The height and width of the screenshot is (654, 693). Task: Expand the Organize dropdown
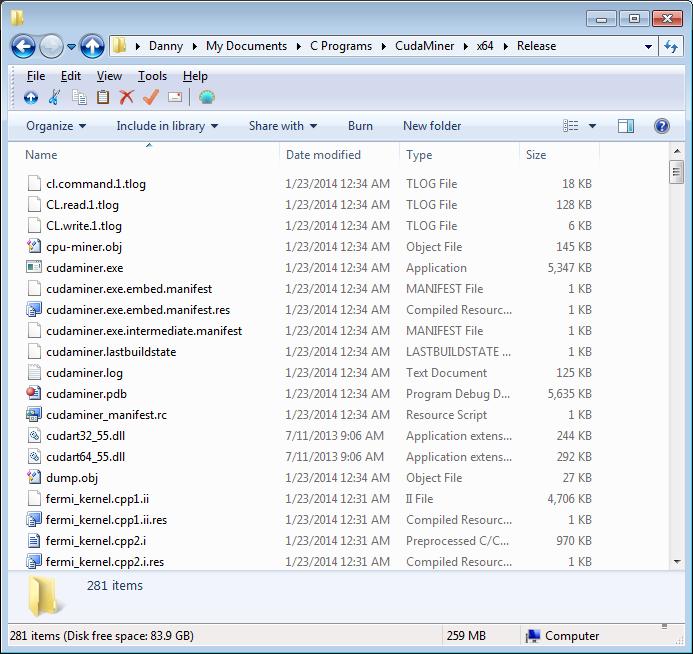click(56, 126)
